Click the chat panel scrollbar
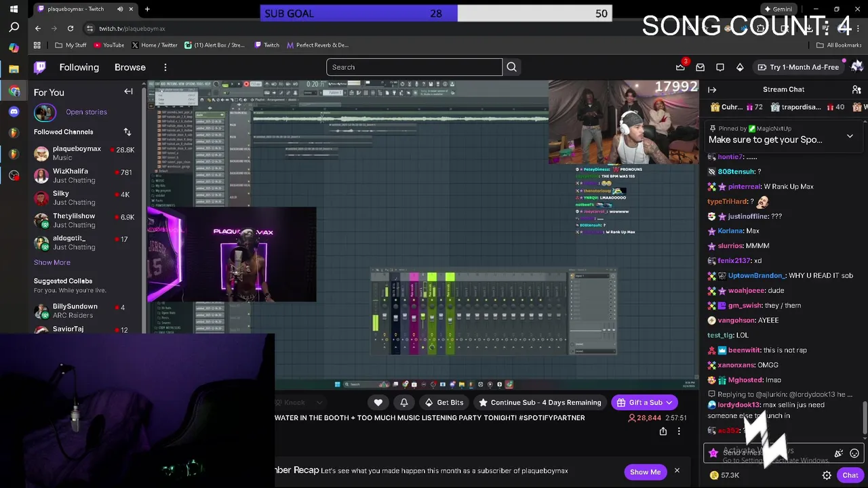Viewport: 868px width, 488px height. point(865,418)
